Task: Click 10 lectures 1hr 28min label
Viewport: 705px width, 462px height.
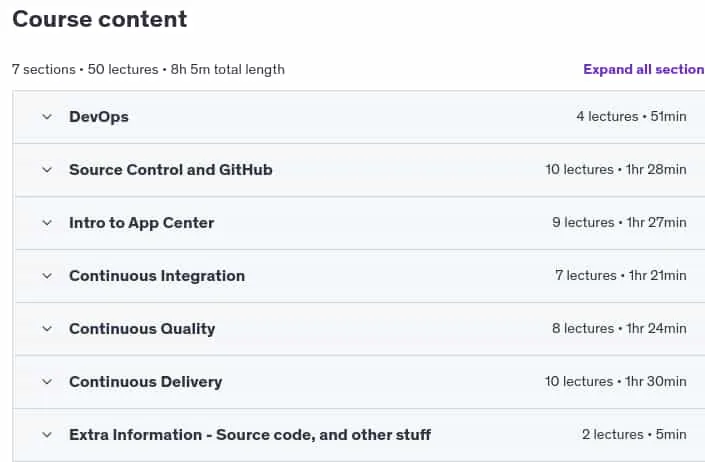Action: [616, 169]
